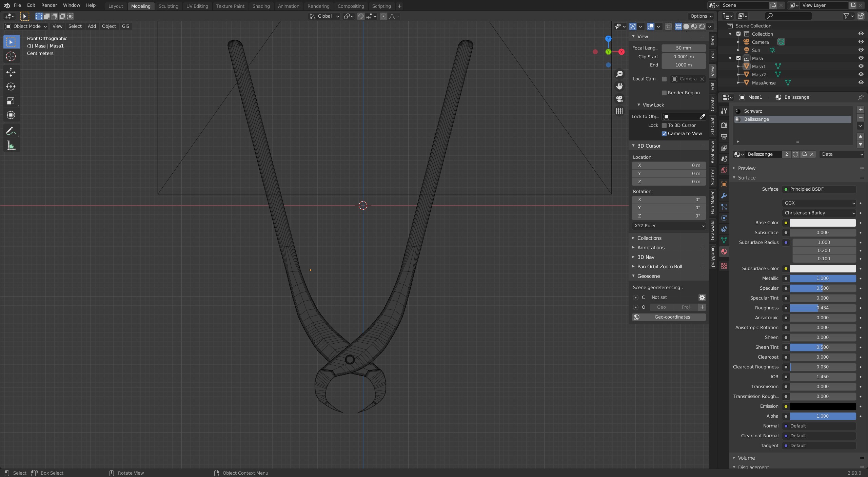
Task: Open Modifier properties wrench tab
Action: coord(724,196)
